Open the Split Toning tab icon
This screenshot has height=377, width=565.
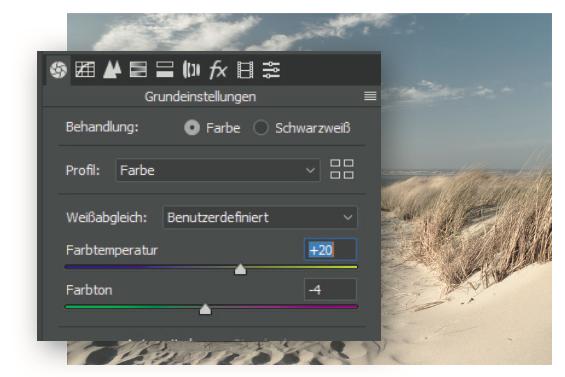coord(165,70)
